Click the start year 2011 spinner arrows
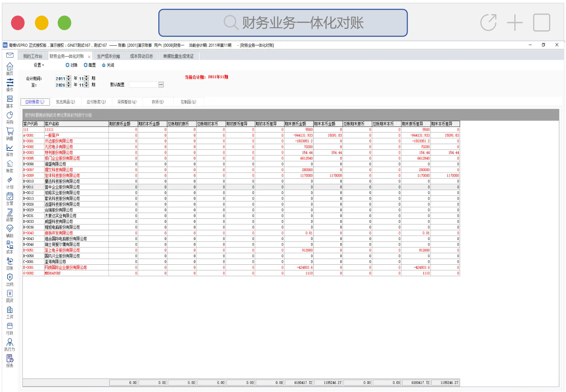The image size is (566, 392). (69, 78)
